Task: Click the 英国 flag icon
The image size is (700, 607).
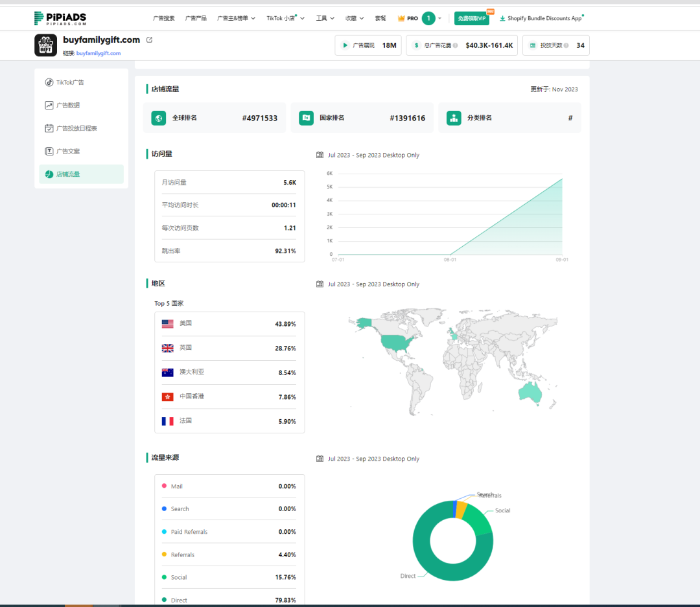Action: [x=167, y=348]
